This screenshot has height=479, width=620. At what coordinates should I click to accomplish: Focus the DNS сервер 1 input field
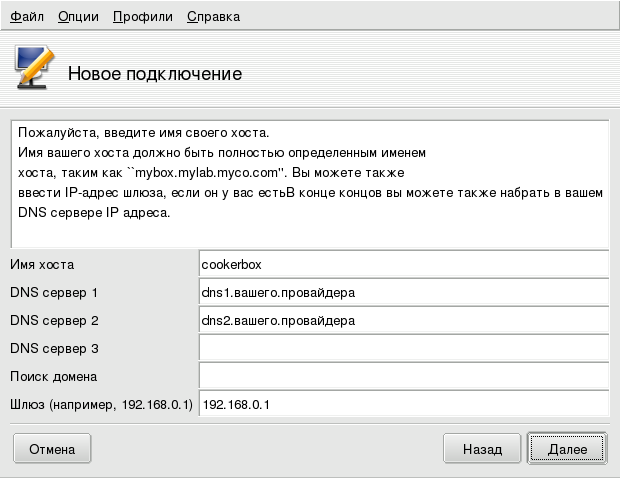[x=404, y=292]
